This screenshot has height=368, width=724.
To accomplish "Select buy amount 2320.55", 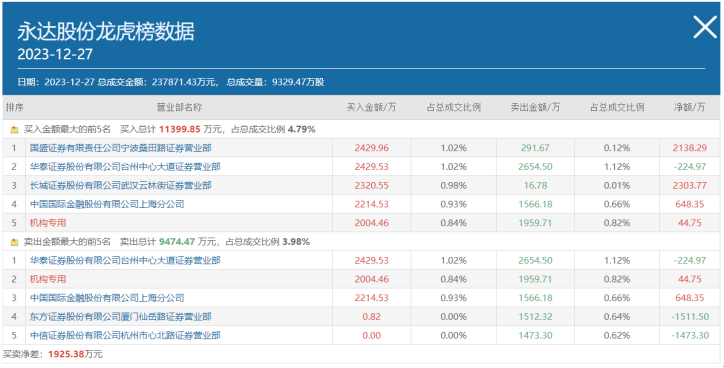I will point(372,185).
